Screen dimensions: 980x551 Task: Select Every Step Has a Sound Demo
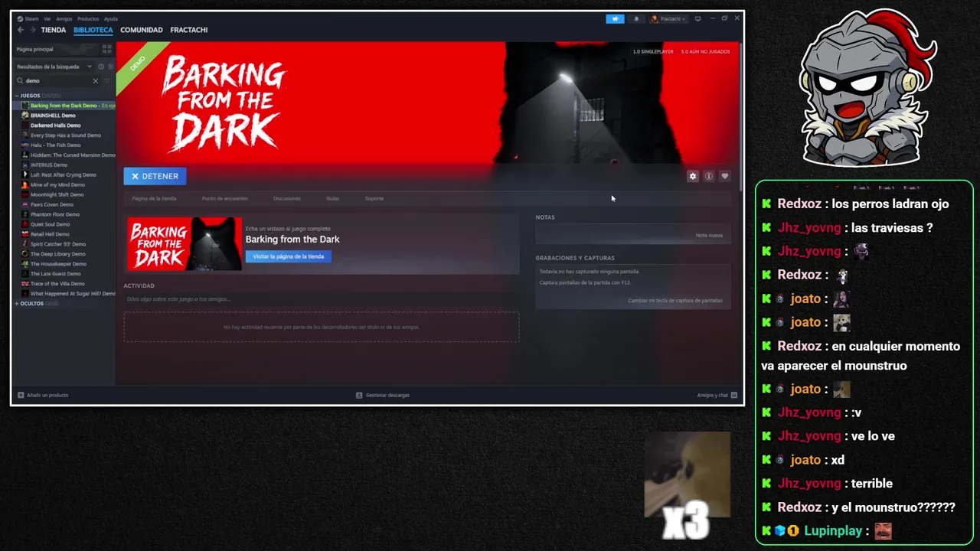point(66,135)
